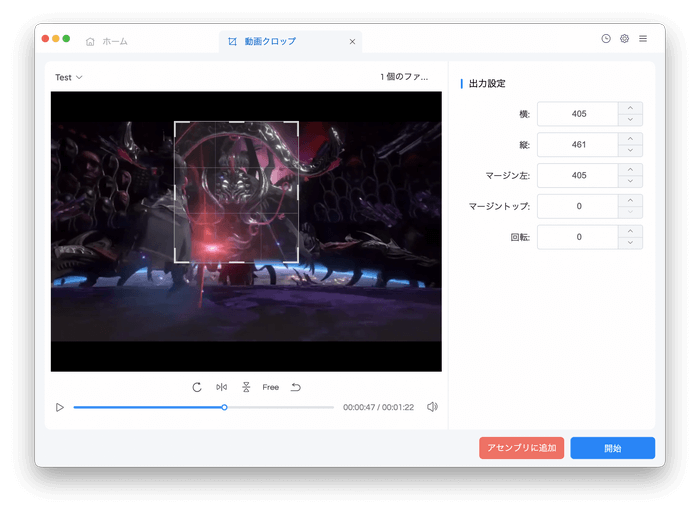This screenshot has height=513, width=700.
Task: Flip the video vertically
Action: tap(246, 387)
